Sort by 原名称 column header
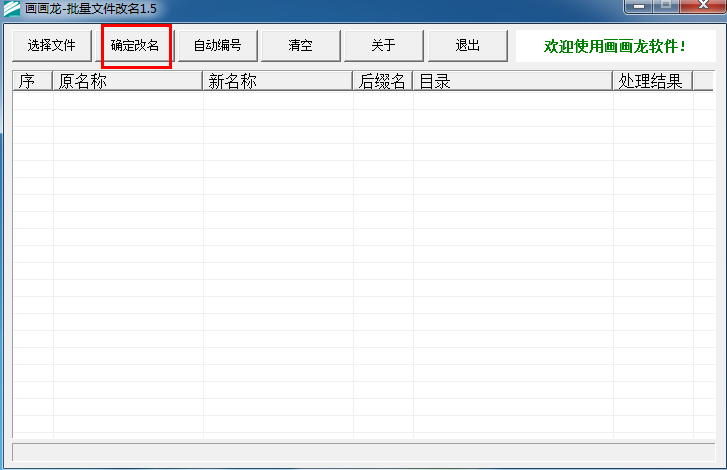The image size is (727, 470). pos(128,81)
